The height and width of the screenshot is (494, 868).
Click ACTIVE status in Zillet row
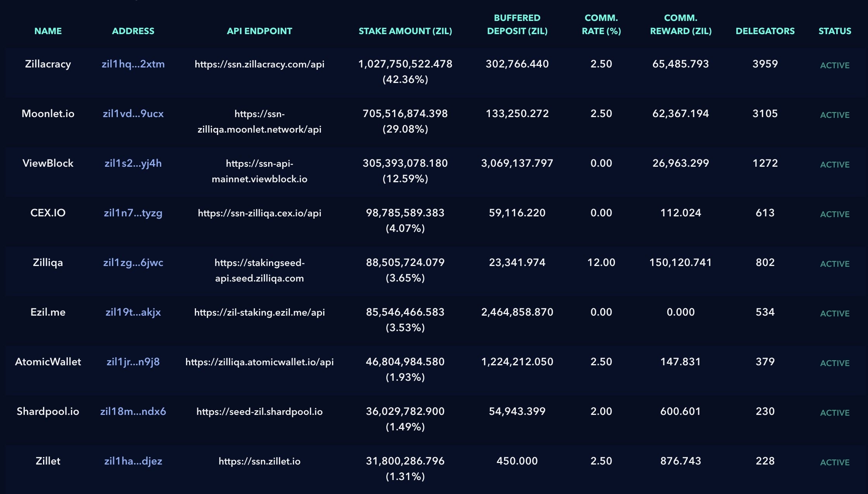[835, 463]
